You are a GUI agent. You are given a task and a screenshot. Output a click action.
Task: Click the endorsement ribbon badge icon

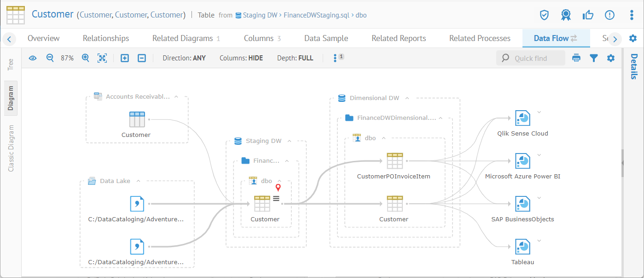click(566, 15)
